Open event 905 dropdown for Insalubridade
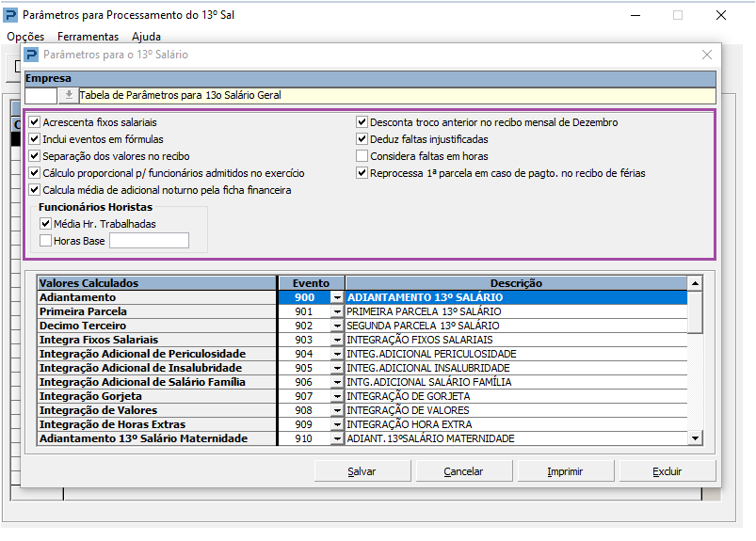756x541 pixels. coord(337,368)
